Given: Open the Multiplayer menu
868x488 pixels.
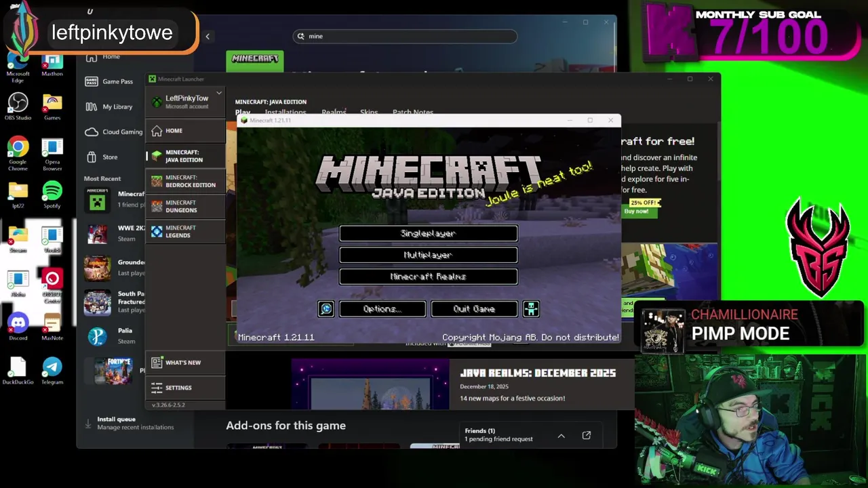Looking at the screenshot, I should pyautogui.click(x=429, y=255).
